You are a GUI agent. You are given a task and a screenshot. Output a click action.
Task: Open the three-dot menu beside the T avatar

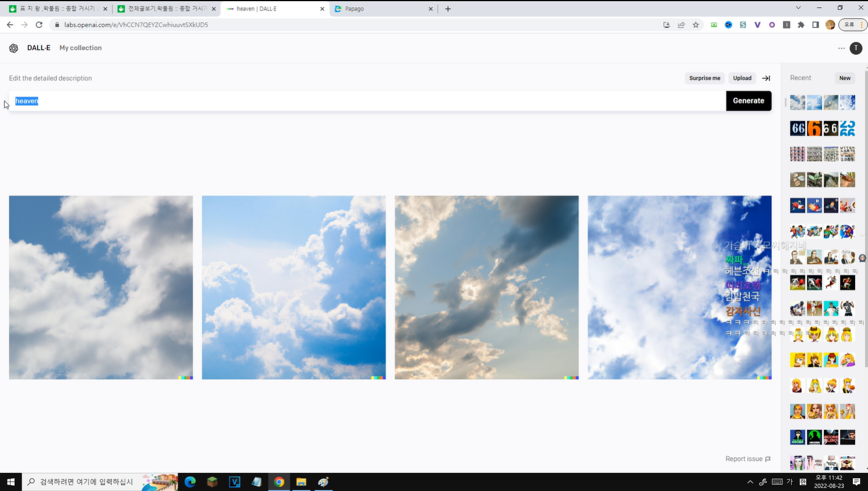coord(841,48)
